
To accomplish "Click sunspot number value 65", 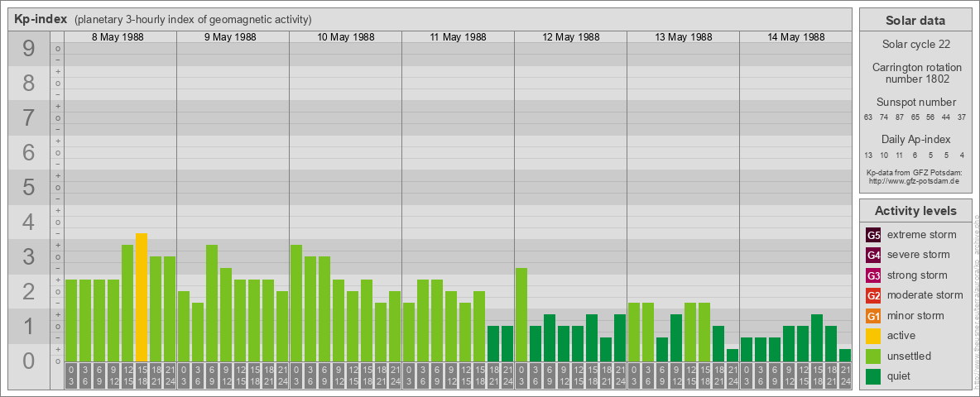I will click(915, 117).
